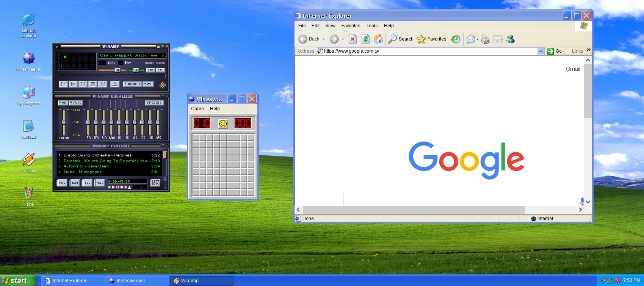Open Help menu in Minesweeper
The height and width of the screenshot is (286, 644).
tap(215, 109)
